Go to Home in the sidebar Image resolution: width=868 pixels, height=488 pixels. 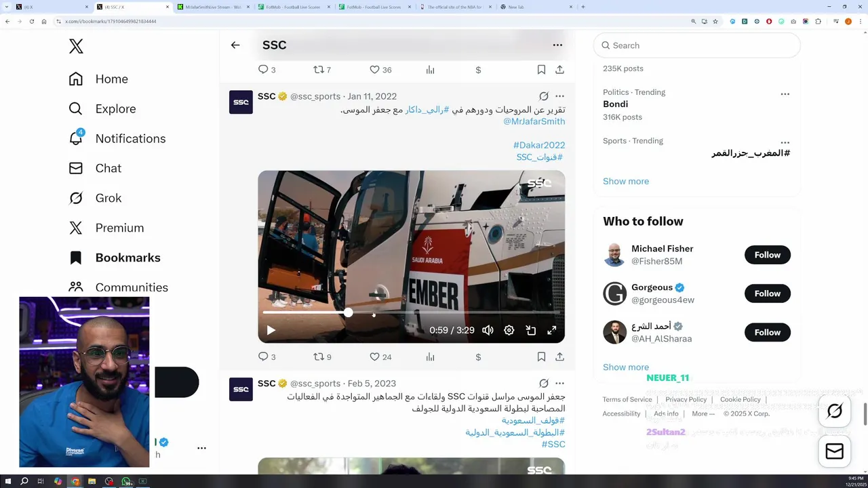(98, 79)
